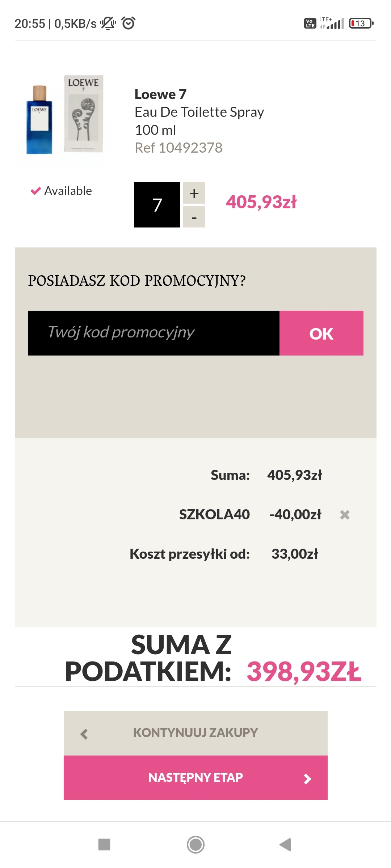Viewport: 391px width, 868px height.
Task: Tap the alarm clock status icon
Action: click(x=129, y=23)
